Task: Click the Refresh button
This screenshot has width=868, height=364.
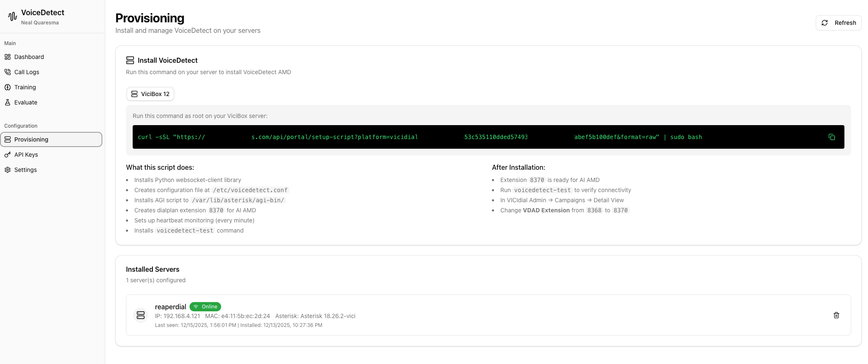Action: 839,23
